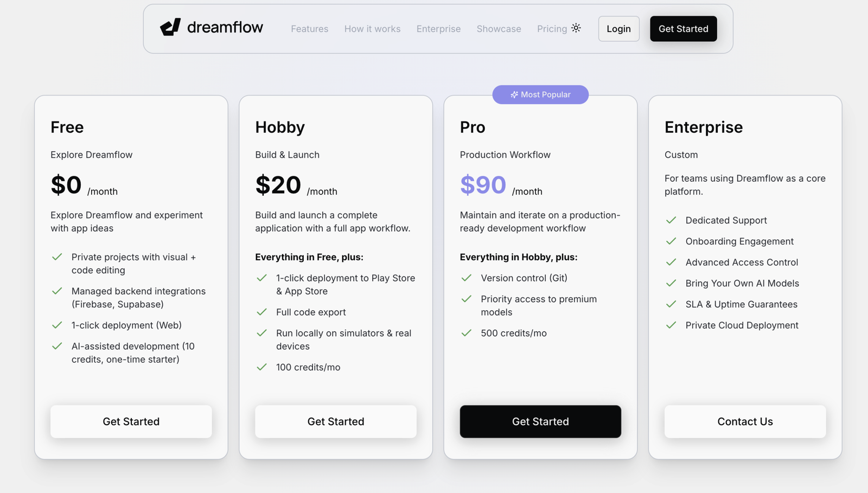
Task: Click the checkmark beside Dedicated Support
Action: 671,220
